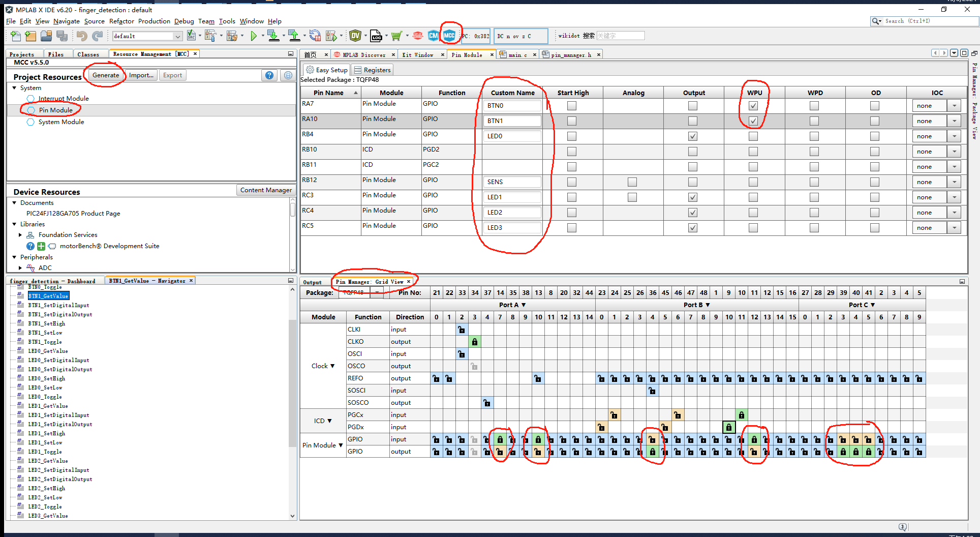Click the green plus icon beside motorBench
Viewport: 980px width, 537px height.
click(x=41, y=246)
